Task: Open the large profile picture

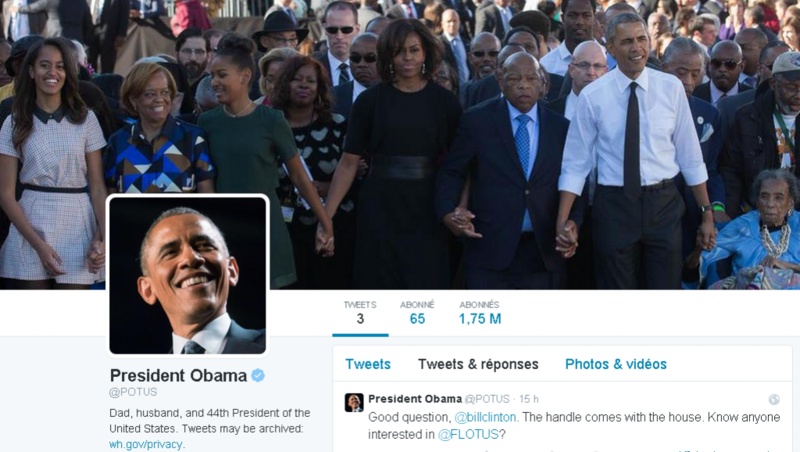Action: point(188,275)
